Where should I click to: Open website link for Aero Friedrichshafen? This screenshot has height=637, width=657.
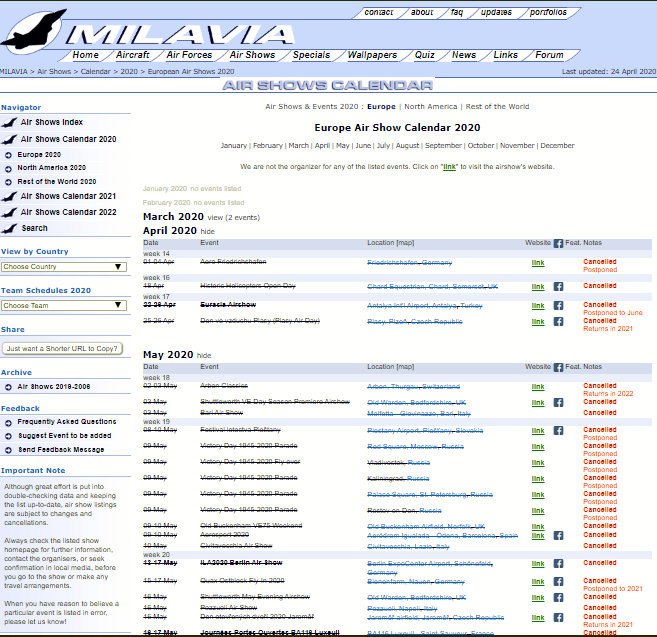[x=538, y=263]
